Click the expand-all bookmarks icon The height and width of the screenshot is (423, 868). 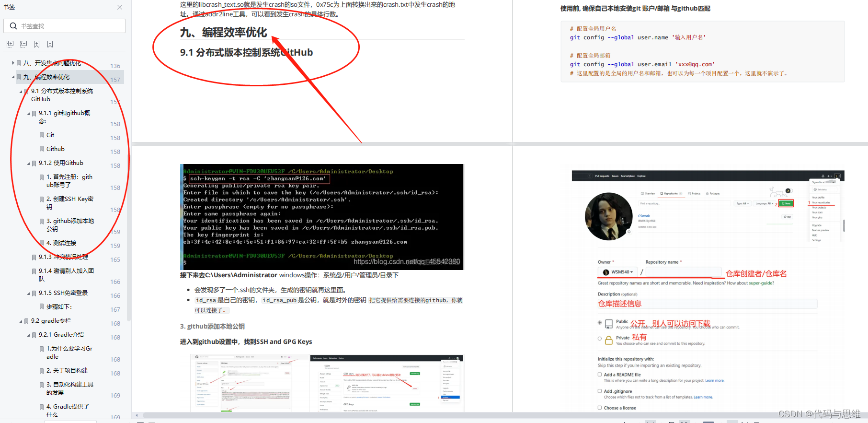click(10, 44)
